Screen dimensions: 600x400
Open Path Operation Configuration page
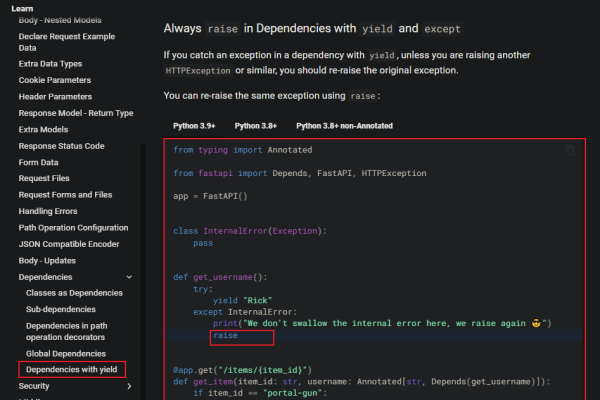pyautogui.click(x=73, y=227)
